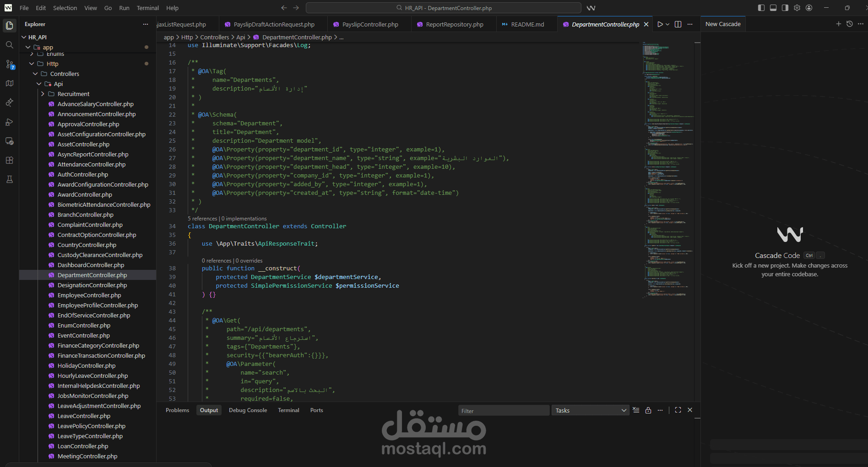Image resolution: width=868 pixels, height=467 pixels.
Task: Expand the Recruitment folder
Action: [43, 94]
